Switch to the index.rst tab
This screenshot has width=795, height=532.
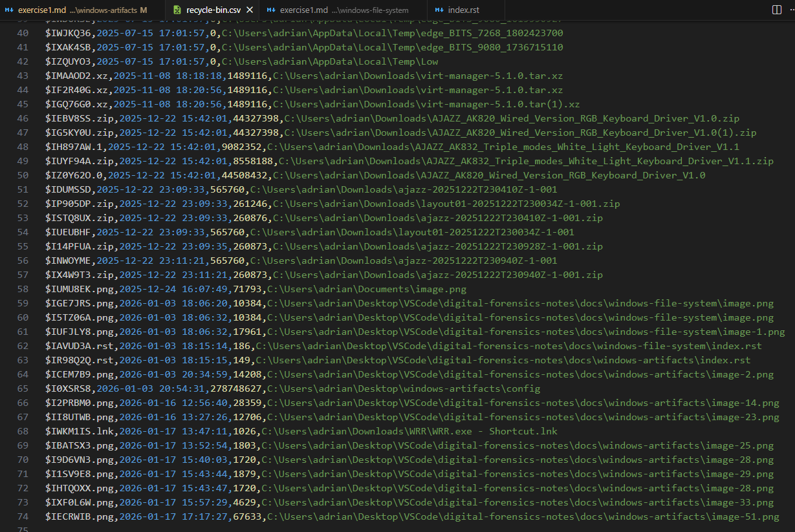pyautogui.click(x=464, y=10)
